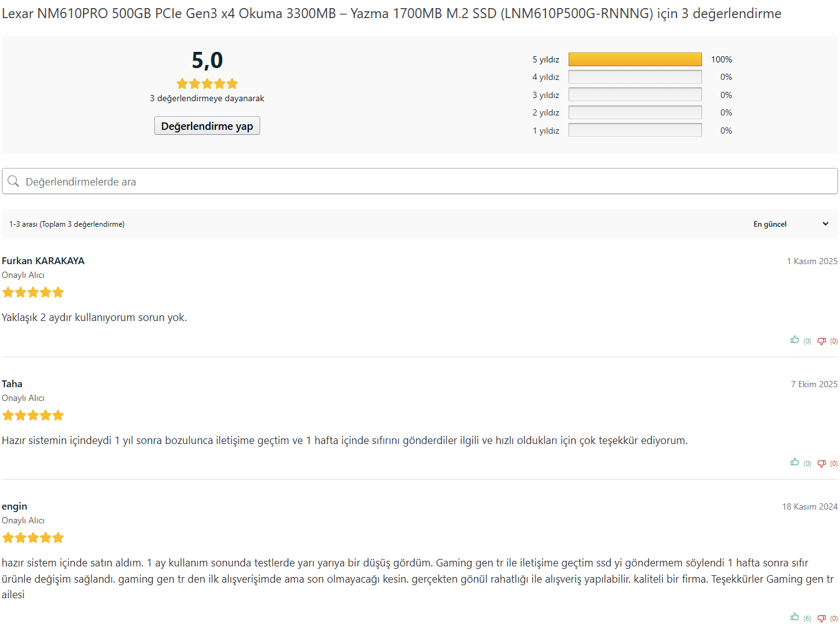Screen dimensions: 840x632
Task: Click the thumbs-down icon on Furkan KARAKAYA's review
Action: click(x=821, y=341)
